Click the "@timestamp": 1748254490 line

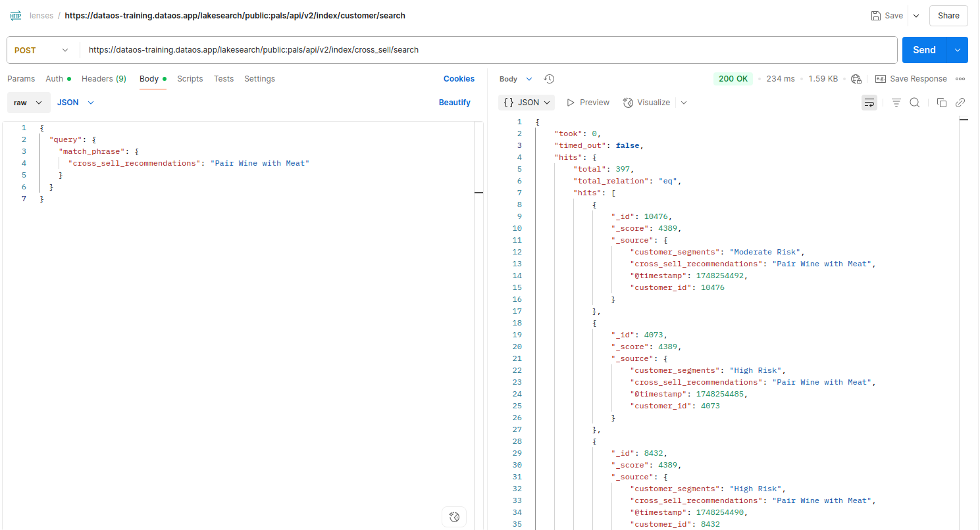[689, 512]
